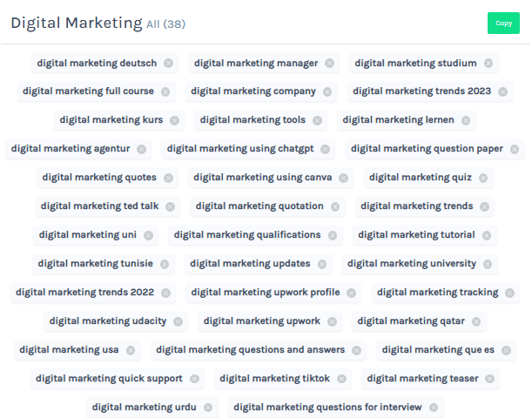This screenshot has width=532, height=418.
Task: Click 'digital marketing questions for interview' text
Action: [327, 408]
